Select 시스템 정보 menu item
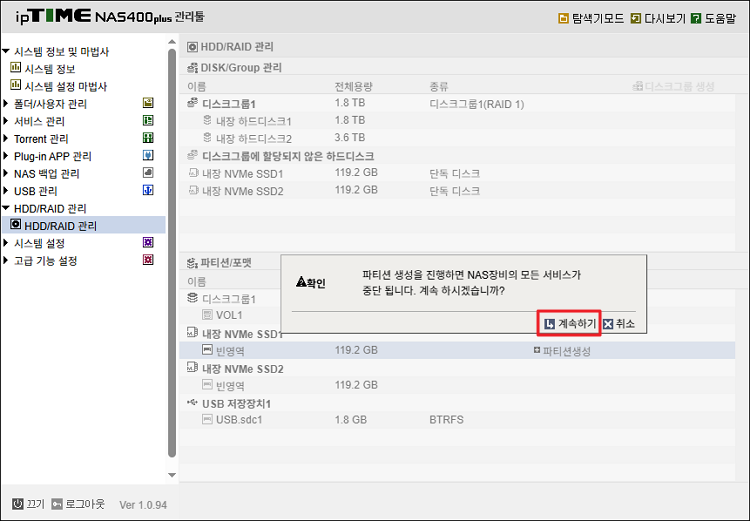This screenshot has width=750, height=521. pyautogui.click(x=49, y=69)
